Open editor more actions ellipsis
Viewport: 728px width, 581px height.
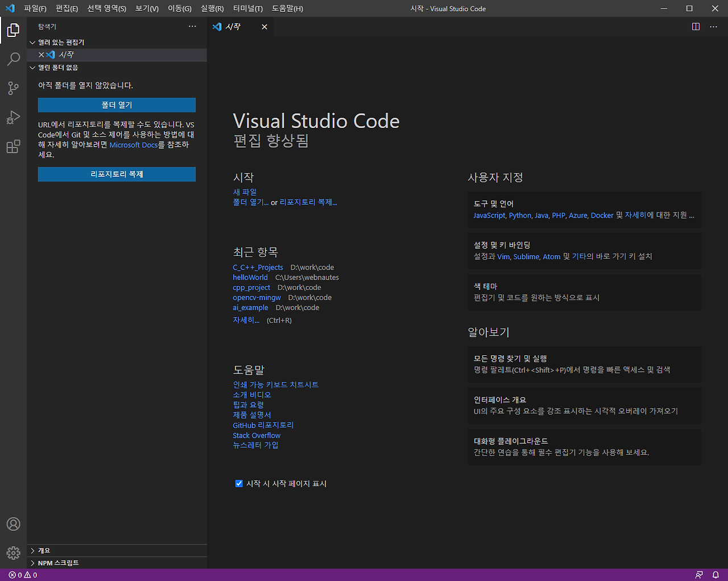point(713,27)
